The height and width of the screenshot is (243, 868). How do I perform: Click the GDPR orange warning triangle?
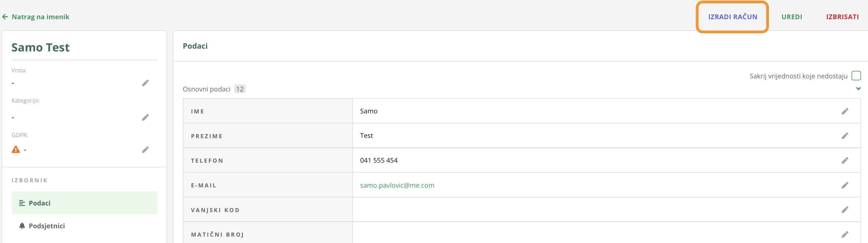coord(16,149)
